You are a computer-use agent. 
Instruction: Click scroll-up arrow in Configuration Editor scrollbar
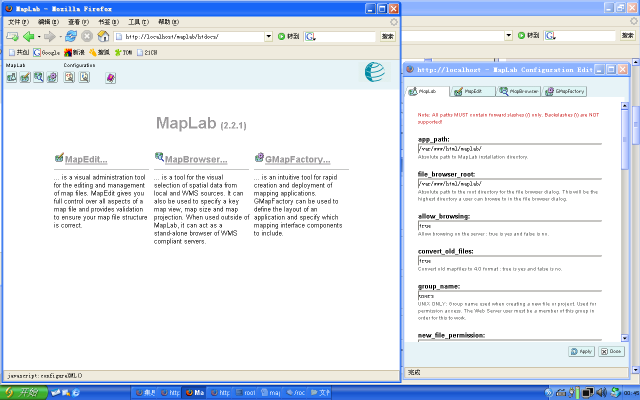point(624,106)
